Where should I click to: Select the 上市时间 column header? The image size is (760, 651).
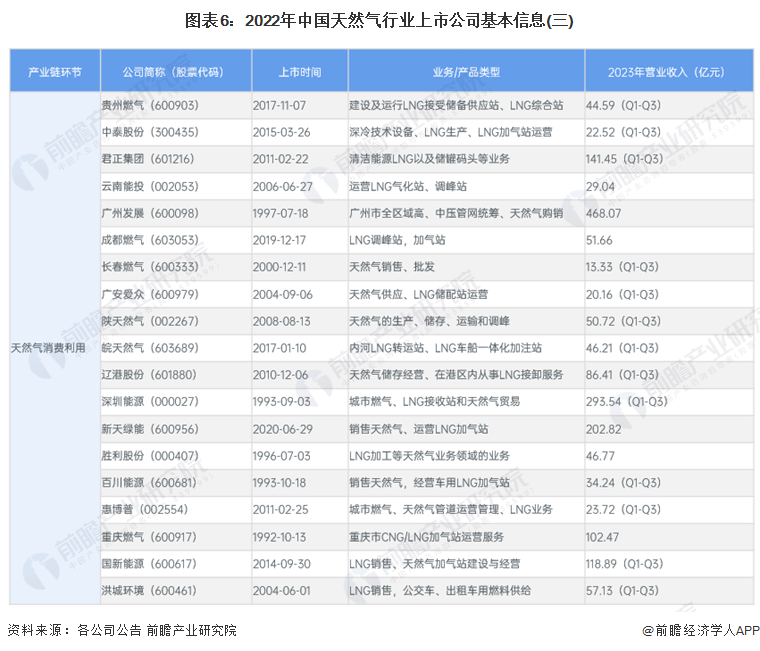[300, 72]
